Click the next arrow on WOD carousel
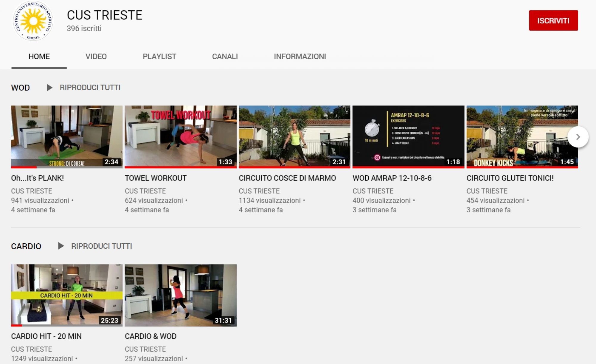 click(578, 137)
